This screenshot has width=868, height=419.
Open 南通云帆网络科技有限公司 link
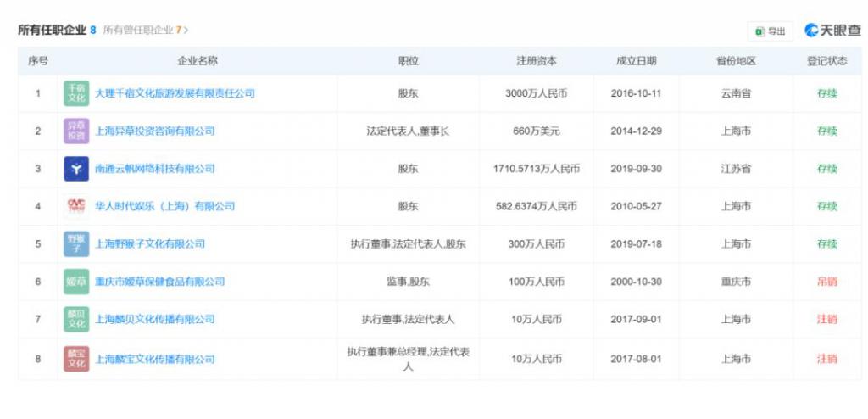(155, 169)
